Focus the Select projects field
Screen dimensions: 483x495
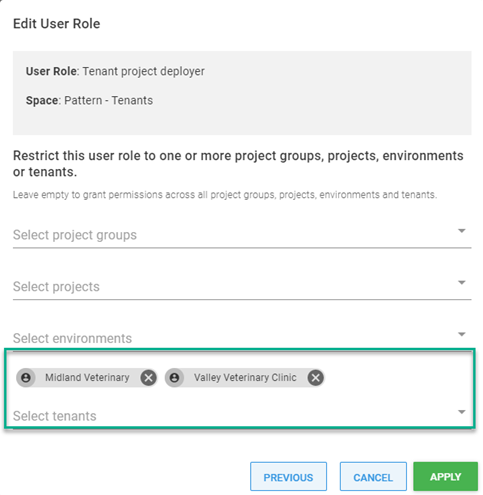coord(242,287)
